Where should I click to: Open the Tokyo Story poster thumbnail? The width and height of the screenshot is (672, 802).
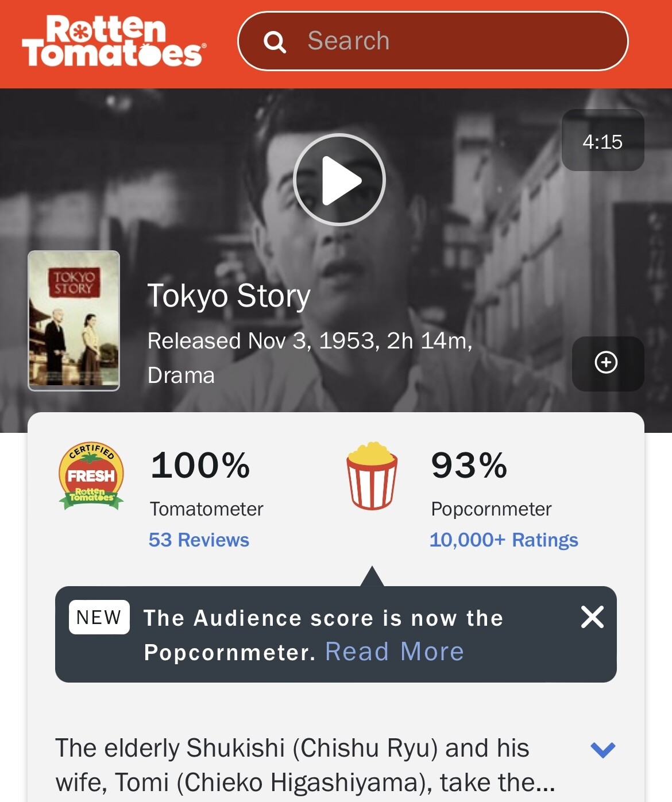coord(74,321)
